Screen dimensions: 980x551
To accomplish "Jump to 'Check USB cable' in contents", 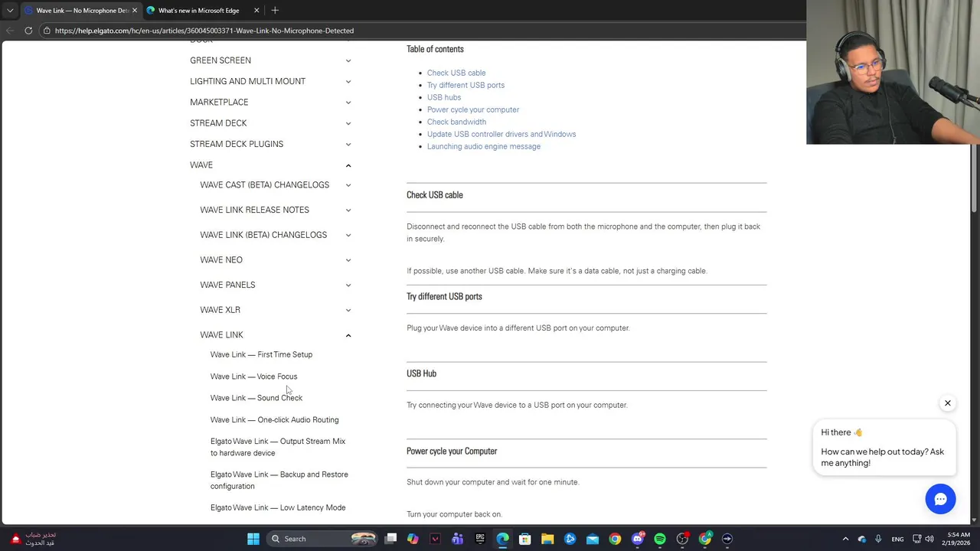I will coord(456,73).
